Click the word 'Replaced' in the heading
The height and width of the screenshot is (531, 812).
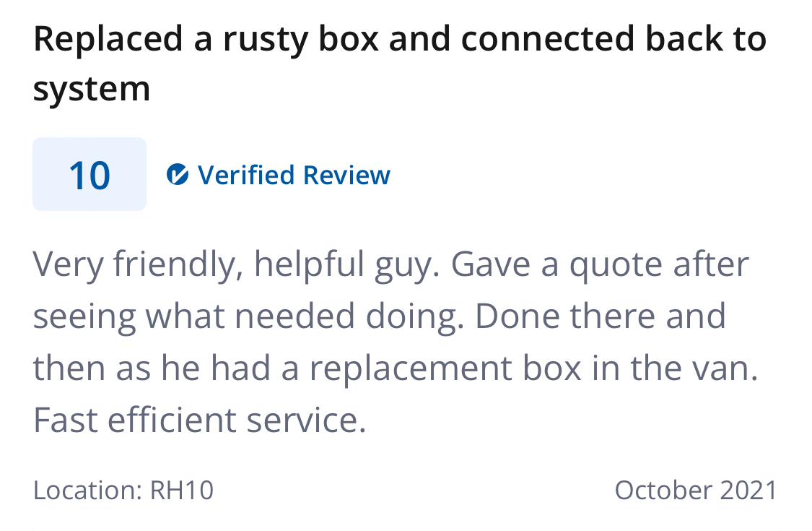coord(108,39)
